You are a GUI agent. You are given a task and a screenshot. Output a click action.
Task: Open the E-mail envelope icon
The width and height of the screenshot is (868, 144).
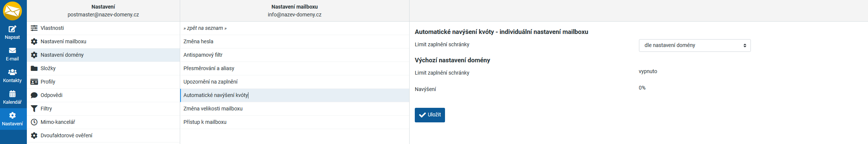(12, 50)
